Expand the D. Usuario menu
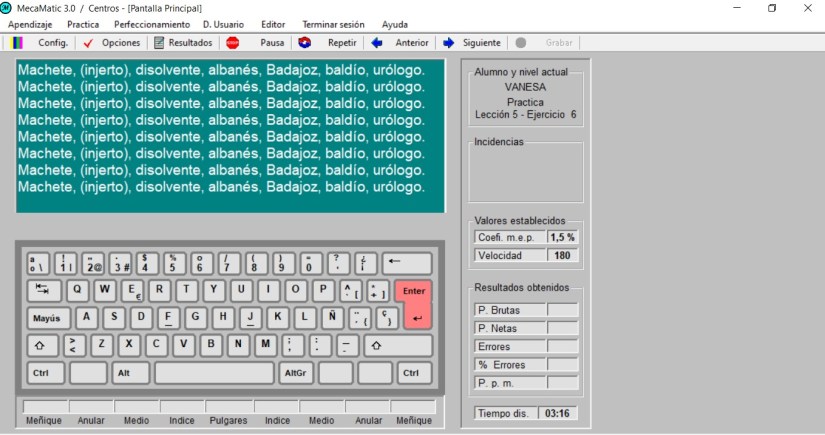The image size is (825, 435). tap(223, 24)
